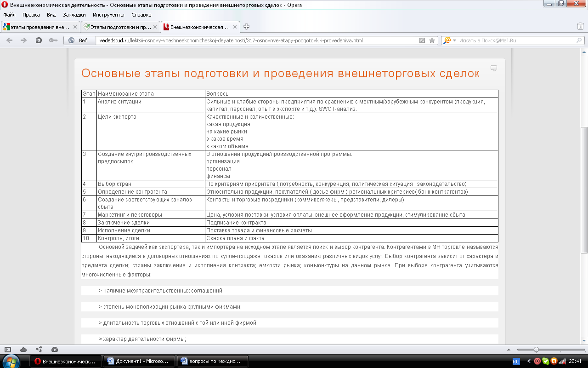Open the RSS feed icon in address bar
The image size is (588, 368).
(x=422, y=40)
